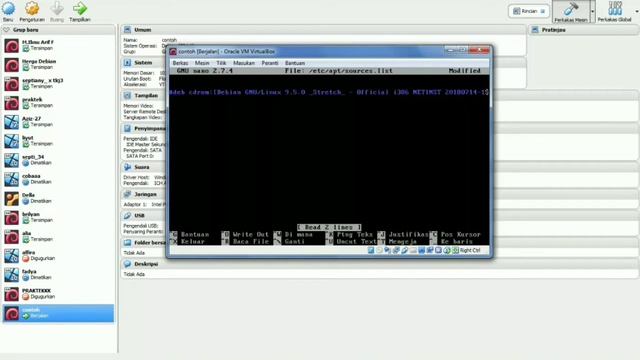Select the alia virtual machine
The height and width of the screenshot is (360, 640).
(58, 236)
